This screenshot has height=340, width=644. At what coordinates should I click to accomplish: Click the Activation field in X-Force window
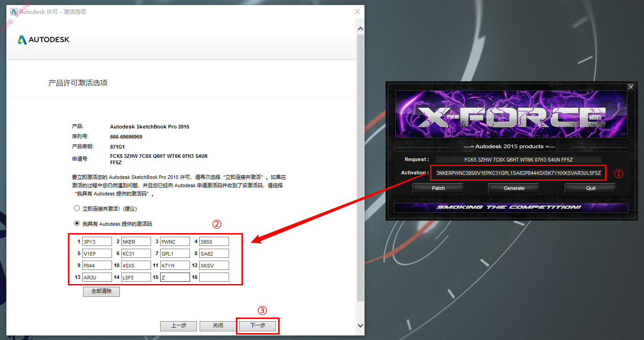(x=519, y=173)
